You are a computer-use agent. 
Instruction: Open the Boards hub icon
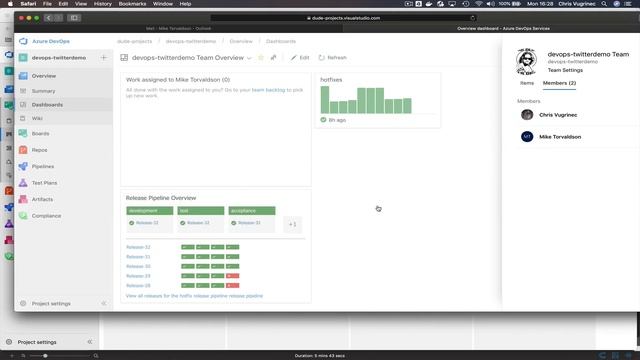tap(23, 133)
